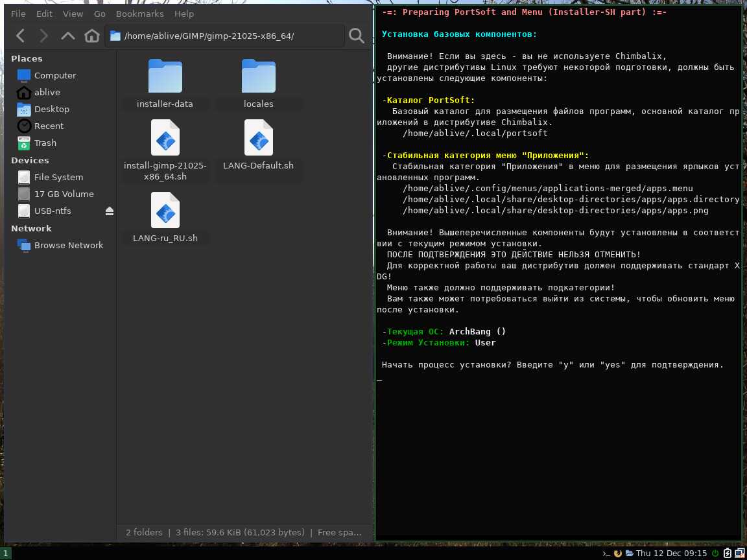Select the install-gimp-21025-x86_64.sh script file
The image size is (747, 560).
(x=165, y=150)
